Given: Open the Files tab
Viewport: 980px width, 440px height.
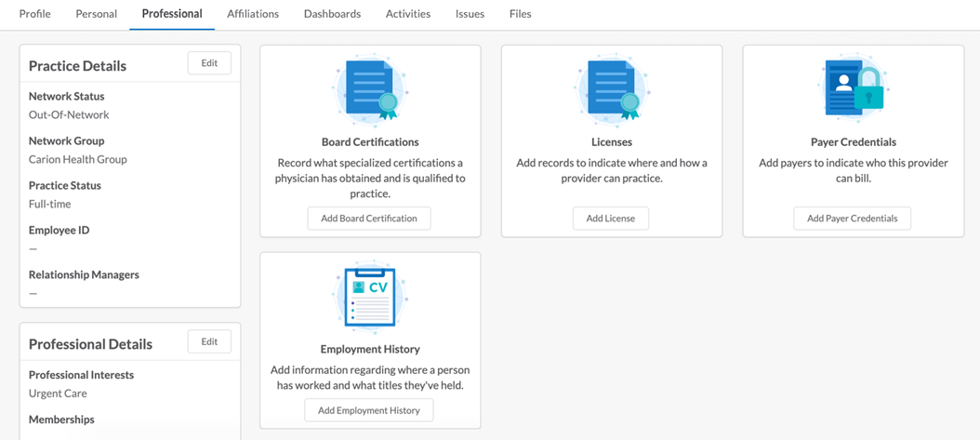Looking at the screenshot, I should [521, 14].
